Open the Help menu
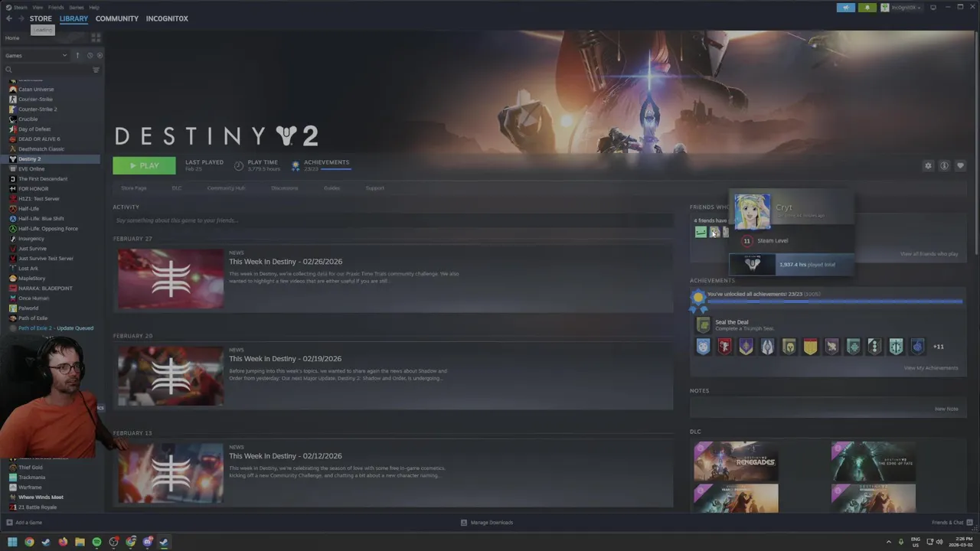Viewport: 980px width, 551px height. point(94,7)
